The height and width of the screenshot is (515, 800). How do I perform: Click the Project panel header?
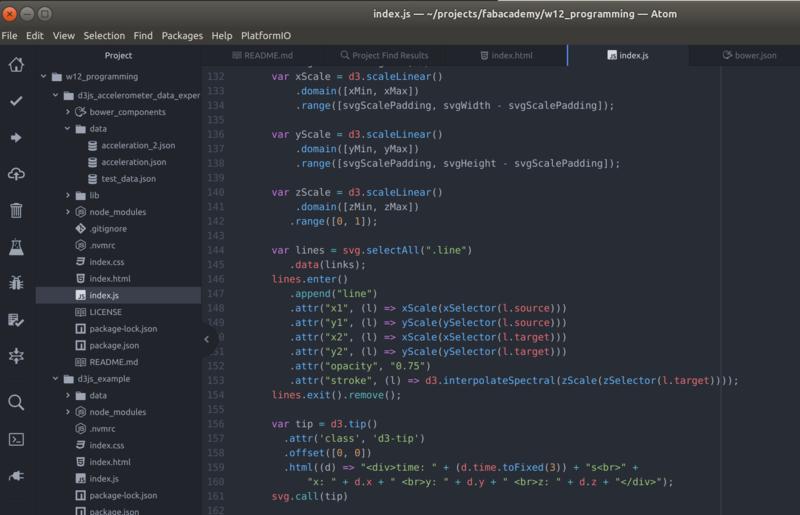118,56
